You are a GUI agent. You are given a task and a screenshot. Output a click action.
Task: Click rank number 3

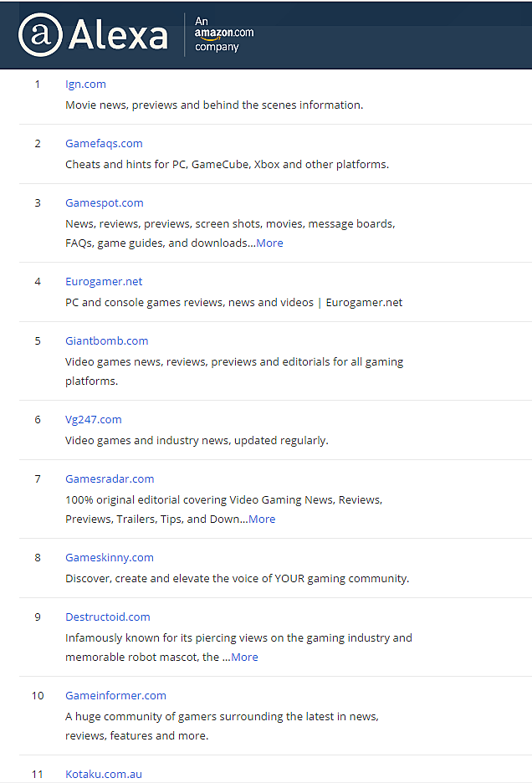point(38,203)
